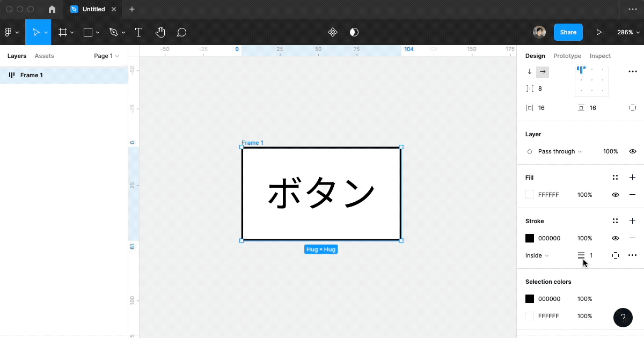
Task: Select the Frame tool
Action: (x=63, y=32)
